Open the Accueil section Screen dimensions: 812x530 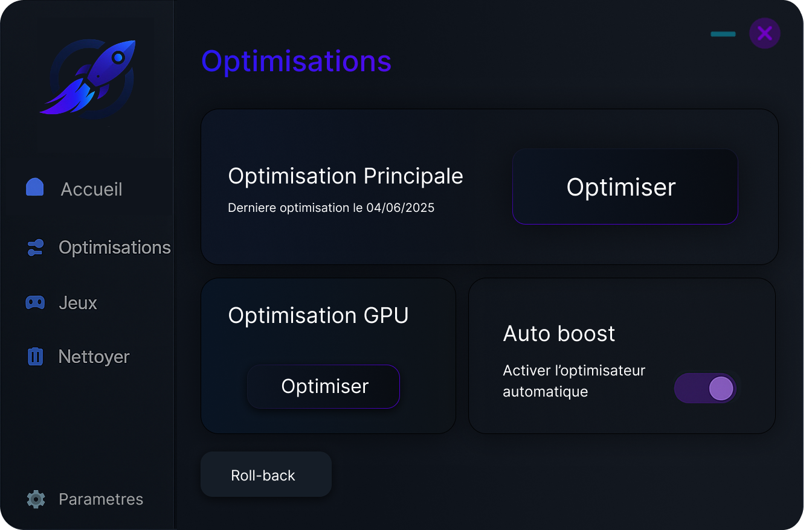click(x=91, y=188)
